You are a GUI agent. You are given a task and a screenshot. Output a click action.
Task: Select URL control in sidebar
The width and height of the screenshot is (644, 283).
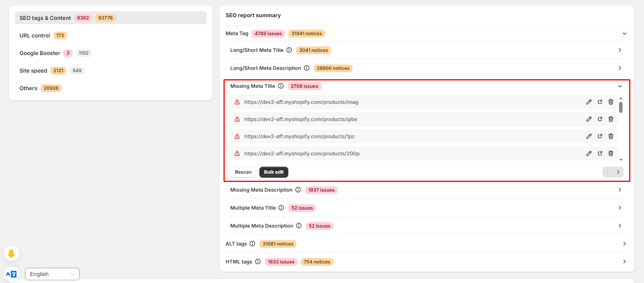click(35, 36)
